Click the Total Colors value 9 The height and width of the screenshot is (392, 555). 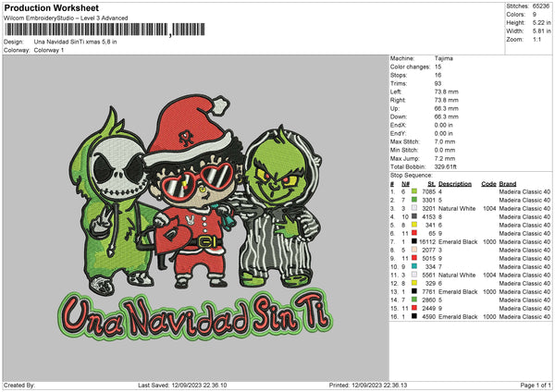pyautogui.click(x=535, y=15)
